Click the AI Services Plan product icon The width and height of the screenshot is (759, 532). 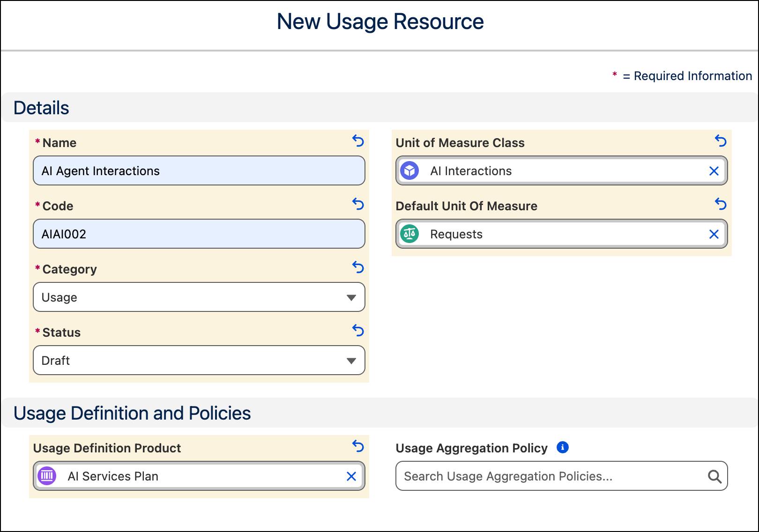pyautogui.click(x=47, y=476)
